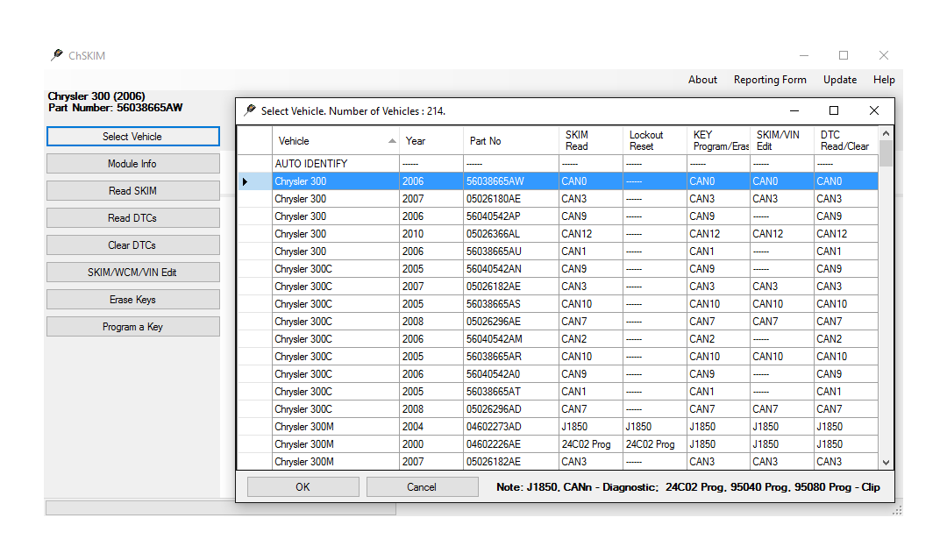The width and height of the screenshot is (947, 560).
Task: Click the Program a Key button
Action: click(133, 327)
